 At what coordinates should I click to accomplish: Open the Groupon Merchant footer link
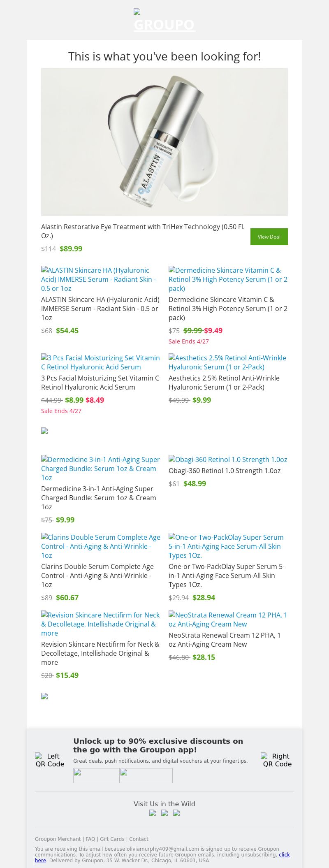click(58, 839)
